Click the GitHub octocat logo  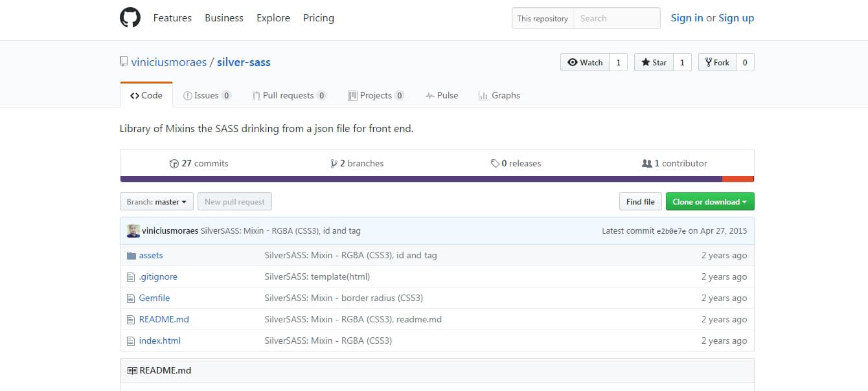click(130, 18)
